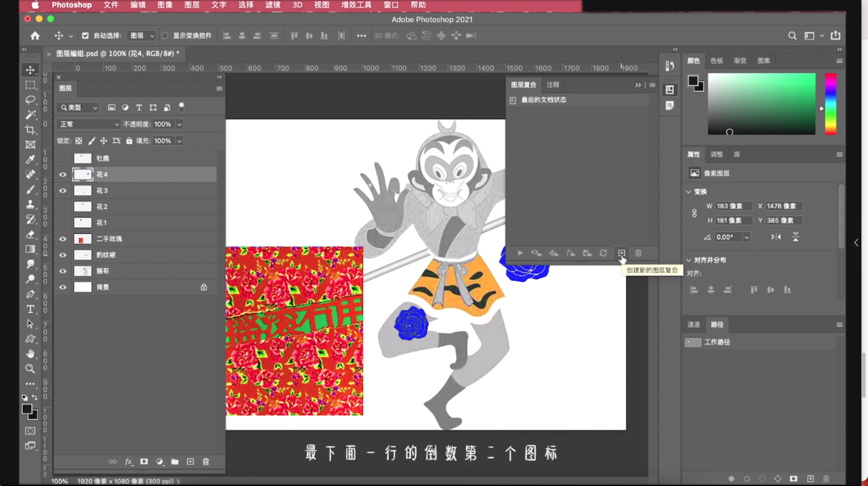Click the foreground color swatch in Color panel

[693, 81]
